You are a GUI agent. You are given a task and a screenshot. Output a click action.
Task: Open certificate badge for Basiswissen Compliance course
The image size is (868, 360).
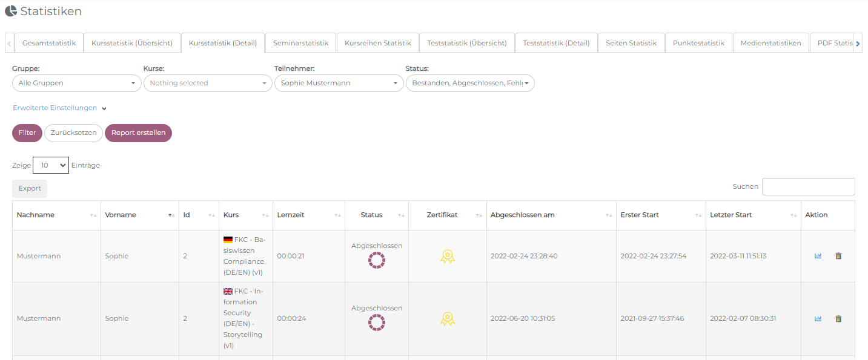click(x=447, y=257)
